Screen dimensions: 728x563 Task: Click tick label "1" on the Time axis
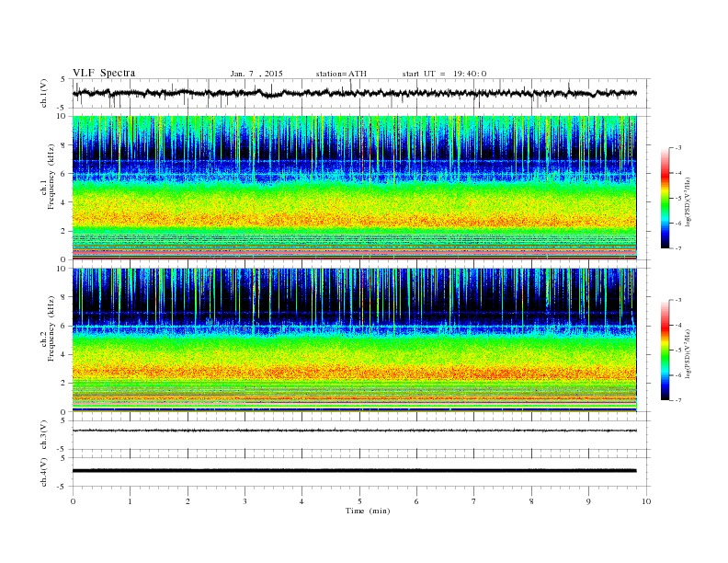click(x=130, y=501)
